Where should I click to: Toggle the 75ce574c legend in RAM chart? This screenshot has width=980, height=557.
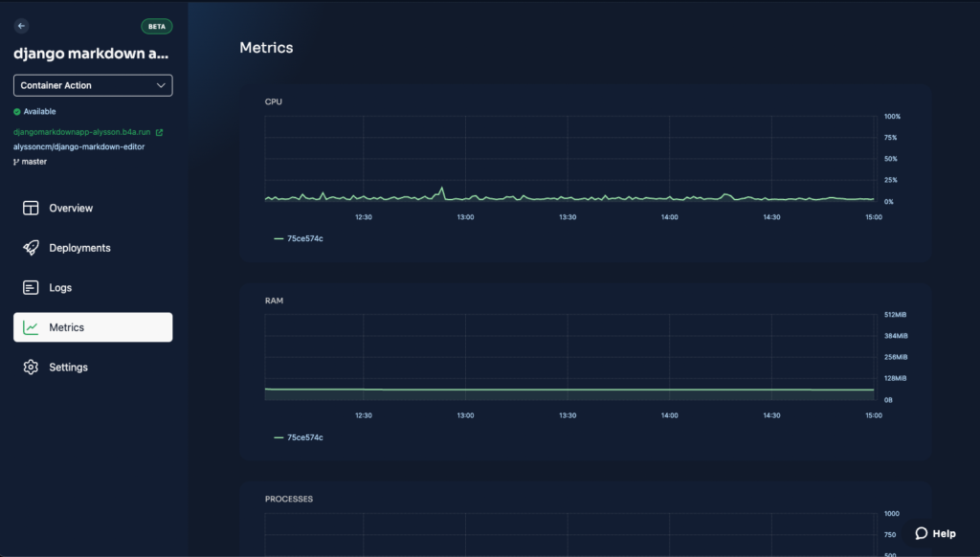[x=299, y=437]
